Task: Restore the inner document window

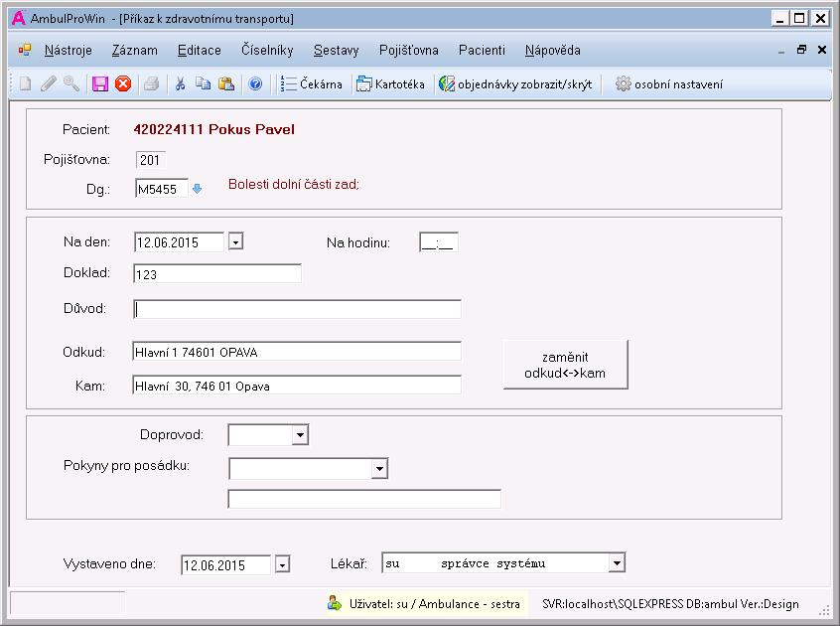Action: (x=801, y=50)
